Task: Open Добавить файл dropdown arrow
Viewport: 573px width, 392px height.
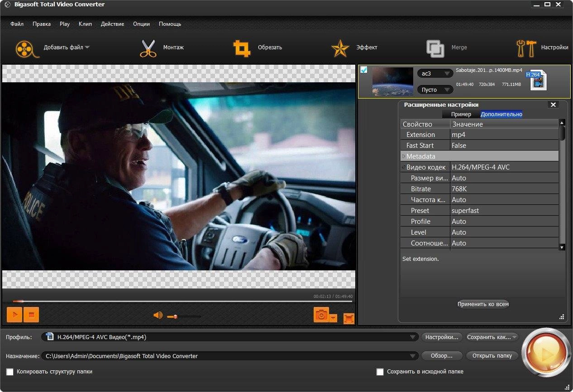Action: click(87, 47)
